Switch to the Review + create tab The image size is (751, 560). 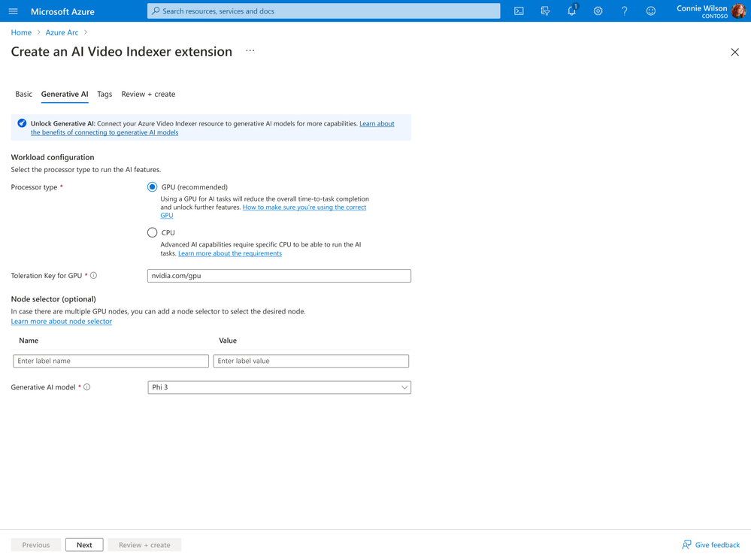pyautogui.click(x=148, y=94)
